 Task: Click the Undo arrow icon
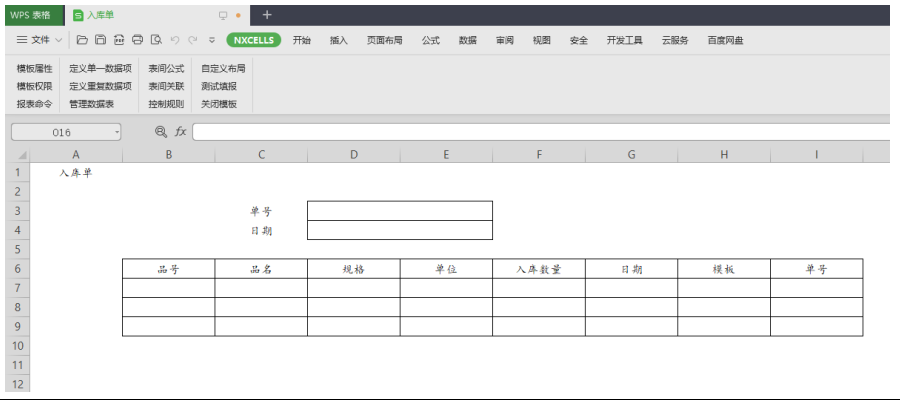click(x=174, y=40)
